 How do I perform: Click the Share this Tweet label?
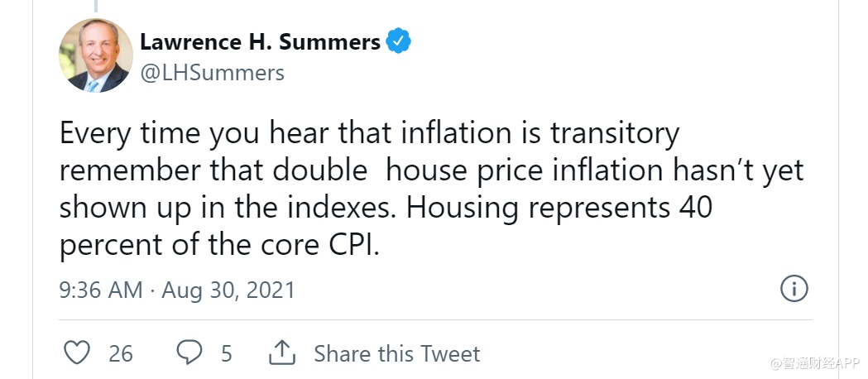[396, 354]
